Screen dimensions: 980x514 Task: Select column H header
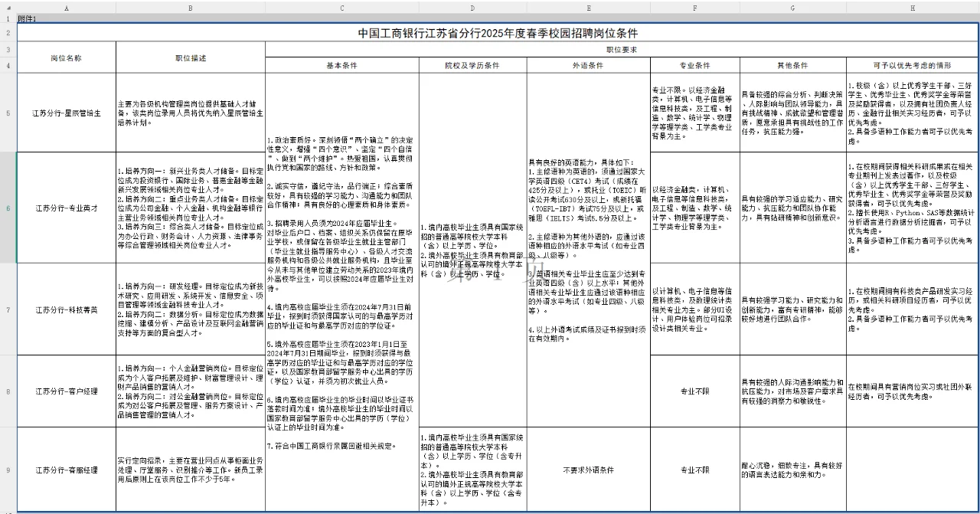point(913,8)
